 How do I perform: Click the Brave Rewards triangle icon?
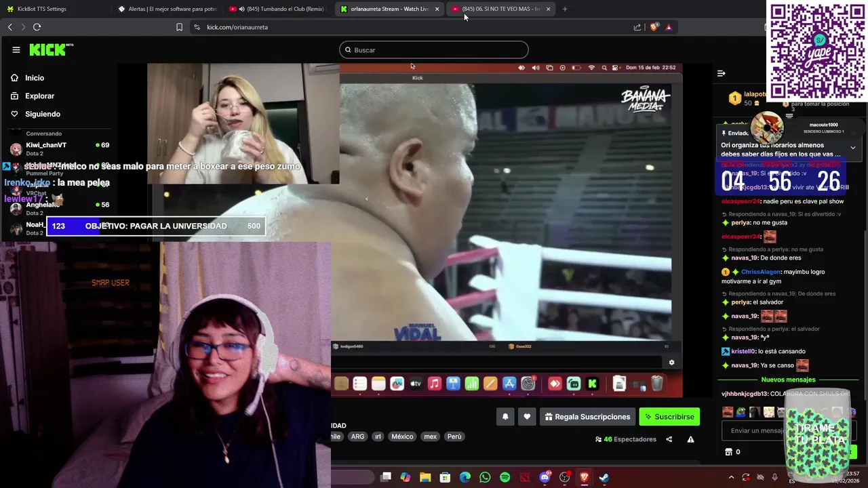coord(669,27)
